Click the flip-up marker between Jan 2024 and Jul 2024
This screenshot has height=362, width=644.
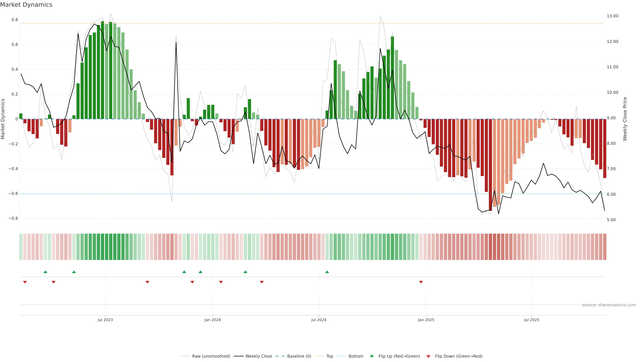coord(245,272)
